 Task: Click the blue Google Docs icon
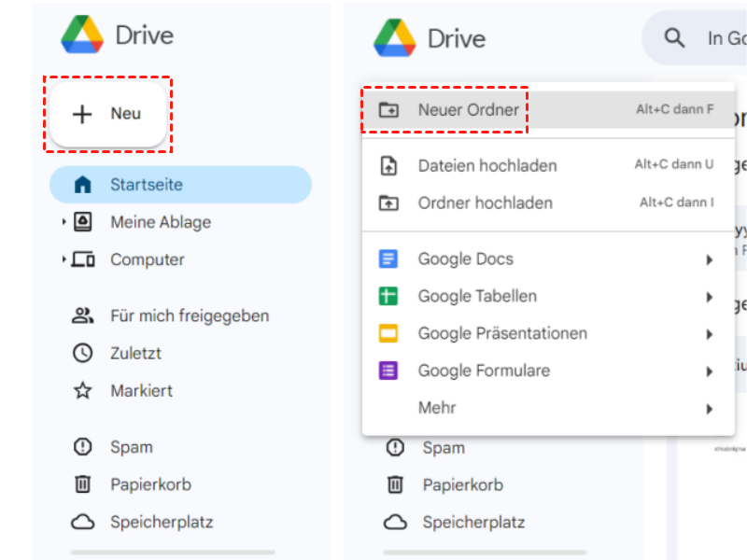388,259
